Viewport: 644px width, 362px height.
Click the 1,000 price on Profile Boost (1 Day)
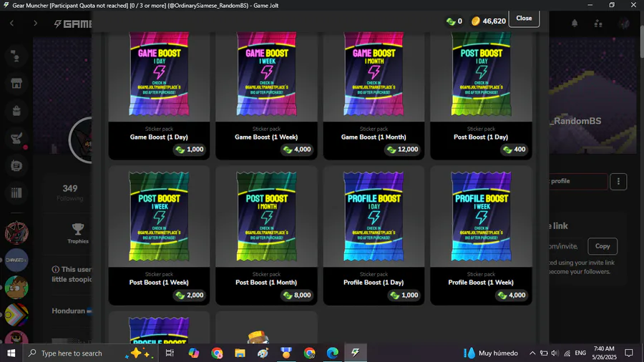tap(404, 295)
